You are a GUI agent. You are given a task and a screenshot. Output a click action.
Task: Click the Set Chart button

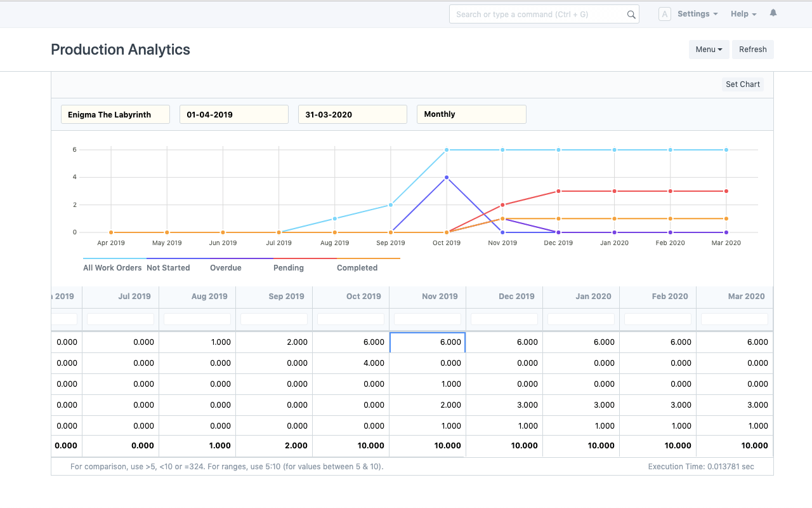pyautogui.click(x=742, y=84)
